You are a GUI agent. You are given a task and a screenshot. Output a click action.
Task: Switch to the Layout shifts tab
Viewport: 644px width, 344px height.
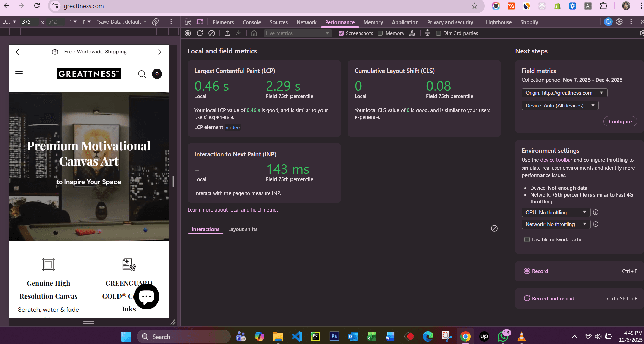click(242, 229)
